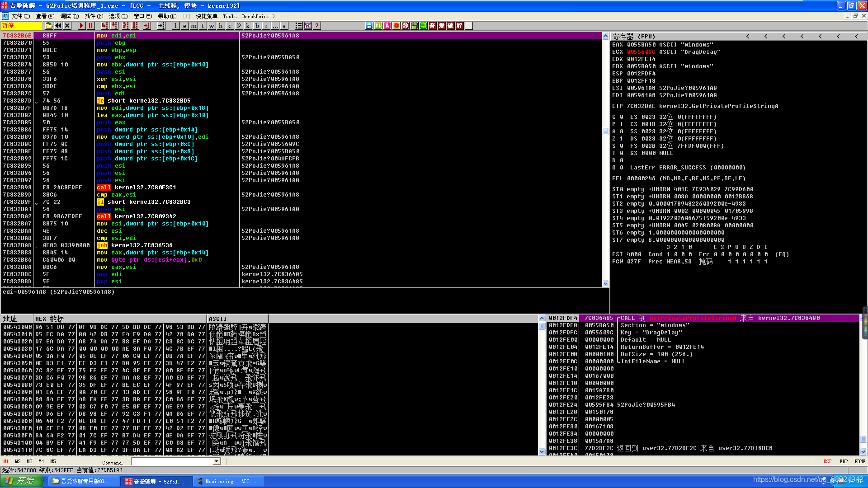The width and height of the screenshot is (868, 488).
Task: Click the Trace Into toolbar icon
Action: pyautogui.click(x=126, y=26)
